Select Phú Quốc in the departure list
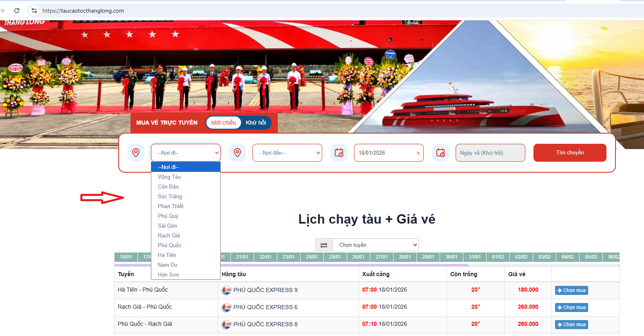Viewport: 644px width, 336px height. [170, 245]
